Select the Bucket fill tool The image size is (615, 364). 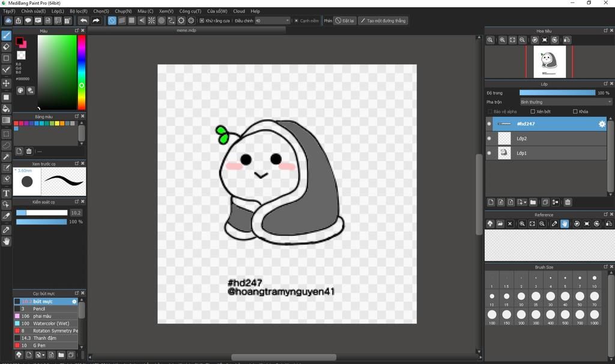tap(6, 109)
